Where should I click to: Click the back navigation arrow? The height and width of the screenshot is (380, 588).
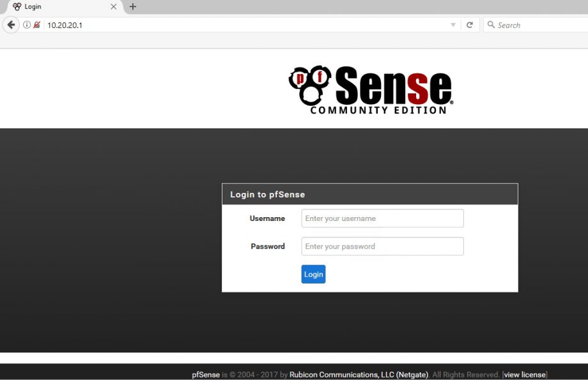(12, 24)
